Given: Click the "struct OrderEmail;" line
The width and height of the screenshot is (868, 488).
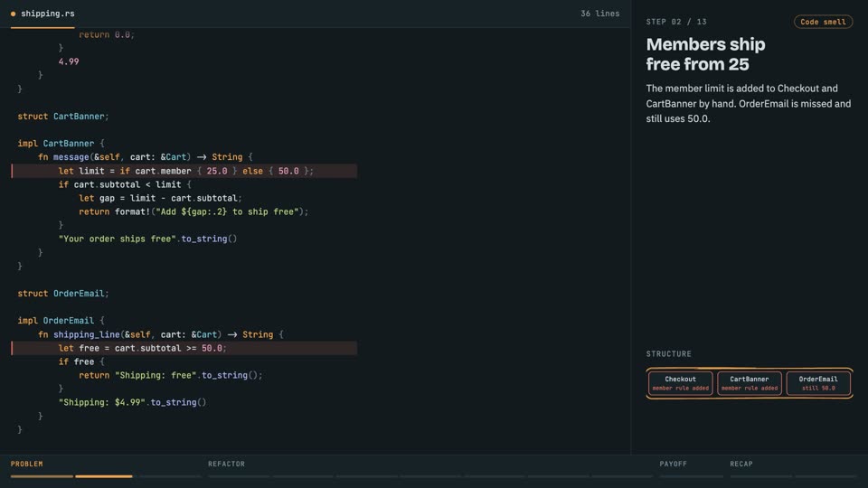Looking at the screenshot, I should tap(63, 293).
